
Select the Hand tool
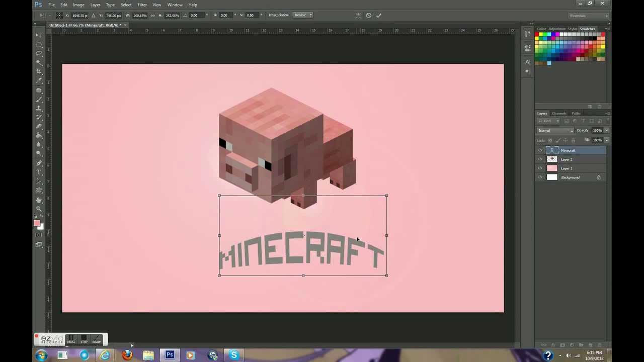pyautogui.click(x=39, y=200)
